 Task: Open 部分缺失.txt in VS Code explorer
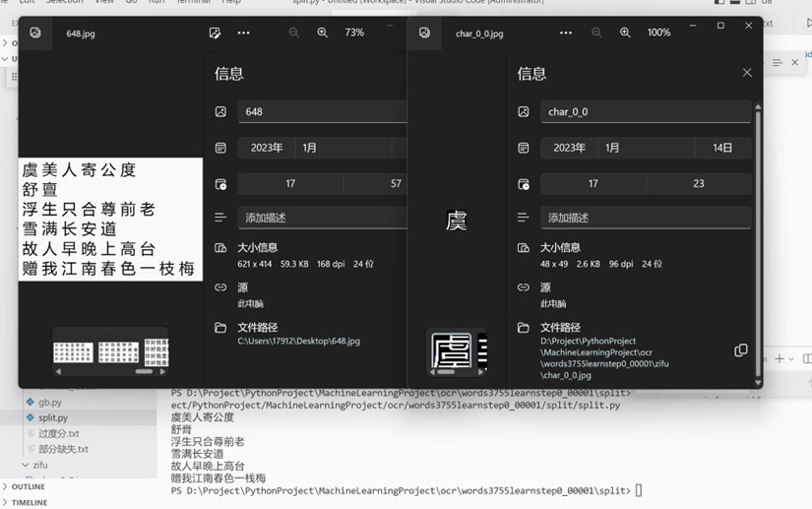tap(63, 450)
